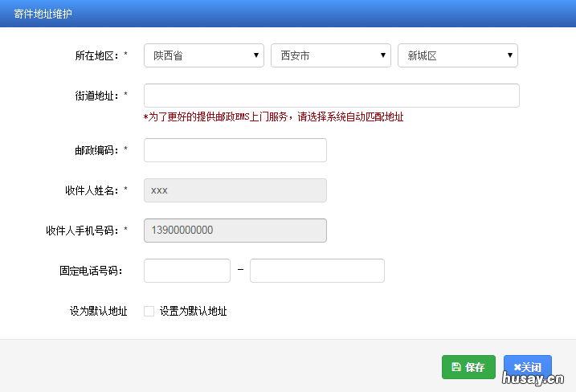Click the 寄件地址维护 dialog title
This screenshot has width=576, height=392.
point(43,14)
